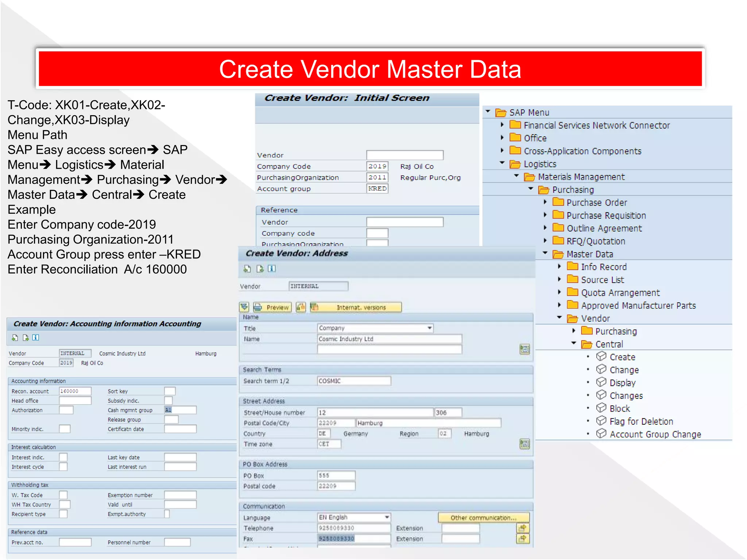Click the Search term 1/2 field with COSMIC
The height and width of the screenshot is (560, 747).
pos(354,381)
